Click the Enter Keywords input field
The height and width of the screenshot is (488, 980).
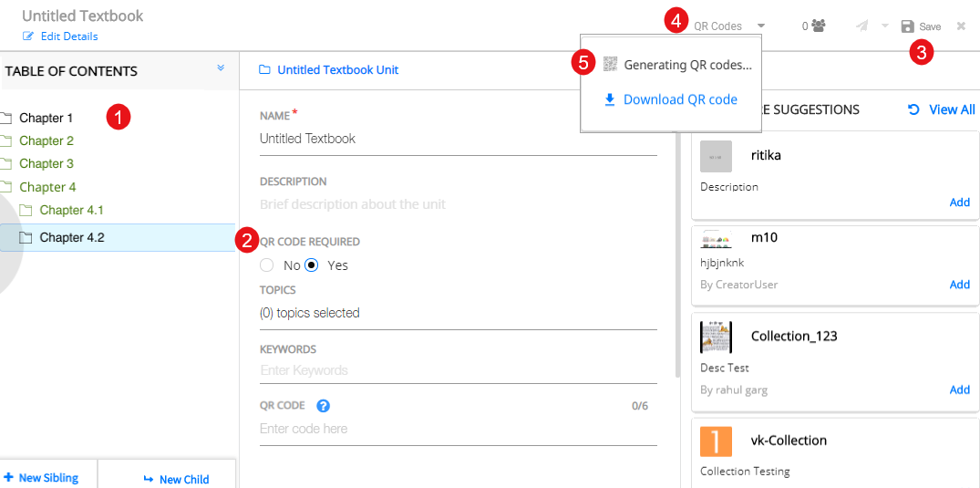[x=456, y=370]
